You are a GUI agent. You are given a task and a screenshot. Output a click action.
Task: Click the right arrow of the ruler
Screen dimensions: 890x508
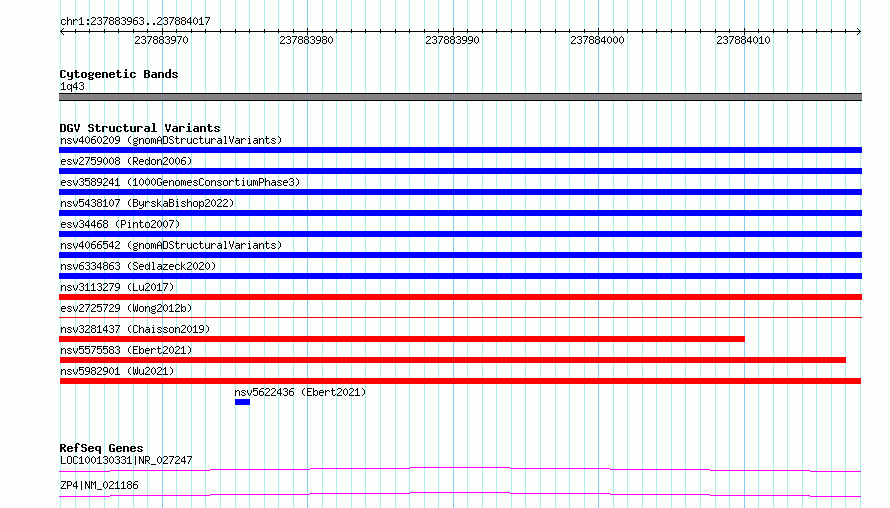coord(859,32)
